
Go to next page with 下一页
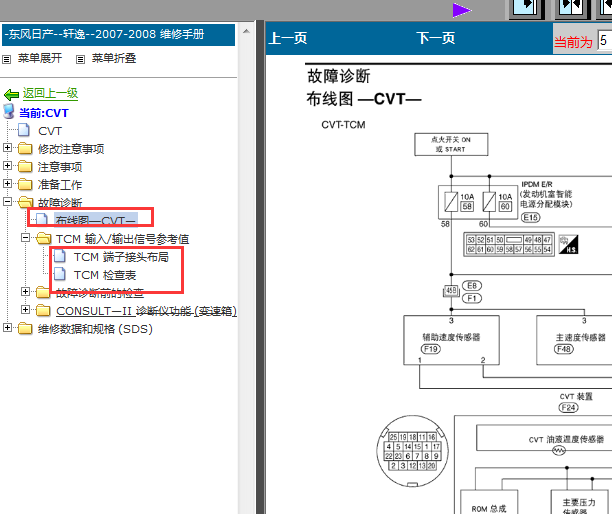(x=436, y=38)
